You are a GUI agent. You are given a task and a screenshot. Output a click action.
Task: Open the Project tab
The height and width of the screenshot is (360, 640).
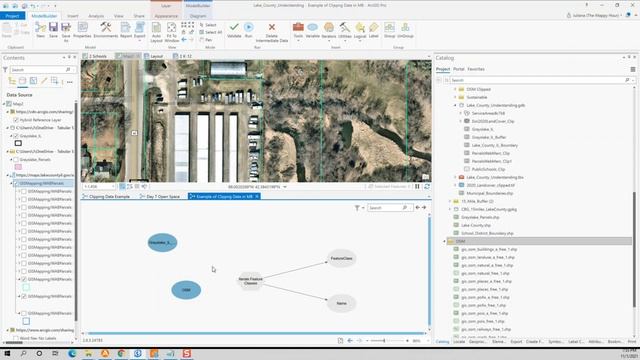12,16
